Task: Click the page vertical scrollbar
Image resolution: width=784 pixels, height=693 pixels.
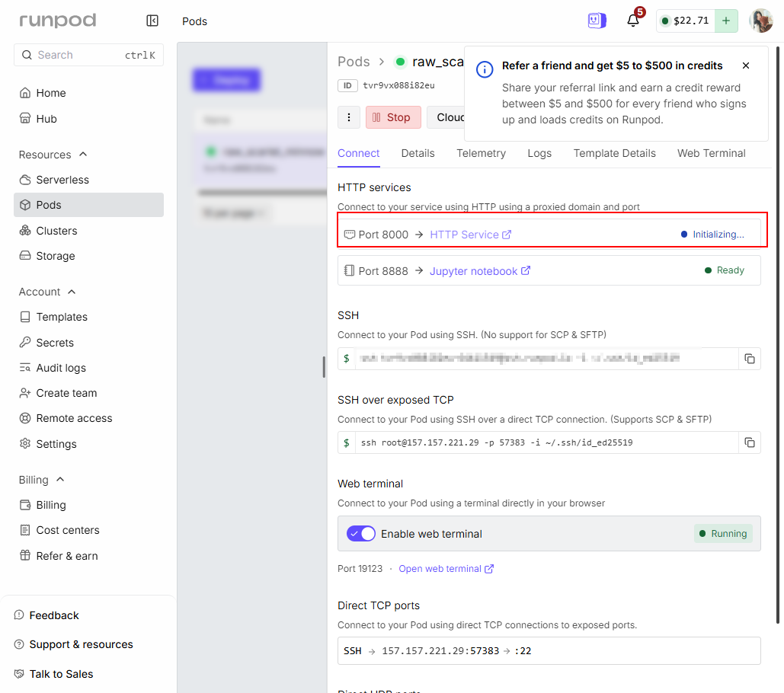Action: tap(777, 335)
